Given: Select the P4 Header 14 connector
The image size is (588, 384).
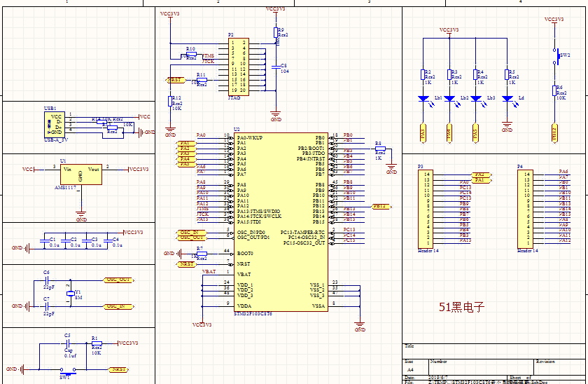Looking at the screenshot, I should (525, 209).
